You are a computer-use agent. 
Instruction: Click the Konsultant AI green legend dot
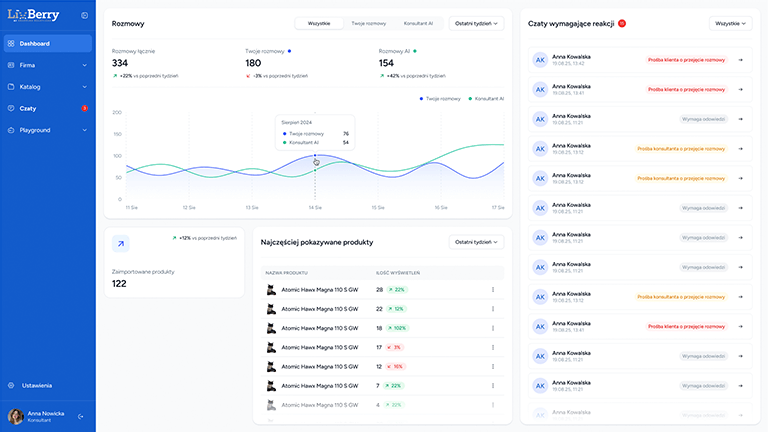(x=469, y=99)
